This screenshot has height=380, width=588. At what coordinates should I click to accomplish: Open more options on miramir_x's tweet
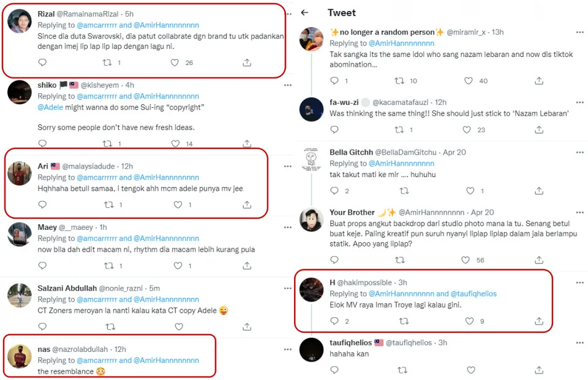[x=579, y=32]
